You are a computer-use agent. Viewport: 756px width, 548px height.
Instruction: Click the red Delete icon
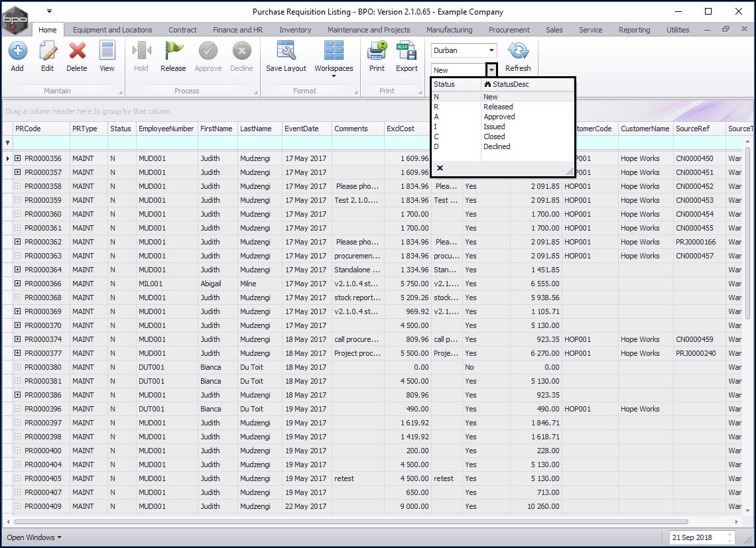77,56
